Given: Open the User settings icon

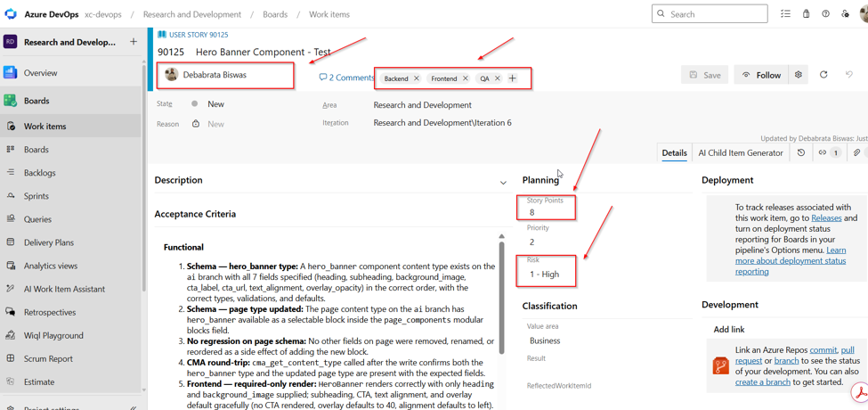Looking at the screenshot, I should [x=845, y=14].
